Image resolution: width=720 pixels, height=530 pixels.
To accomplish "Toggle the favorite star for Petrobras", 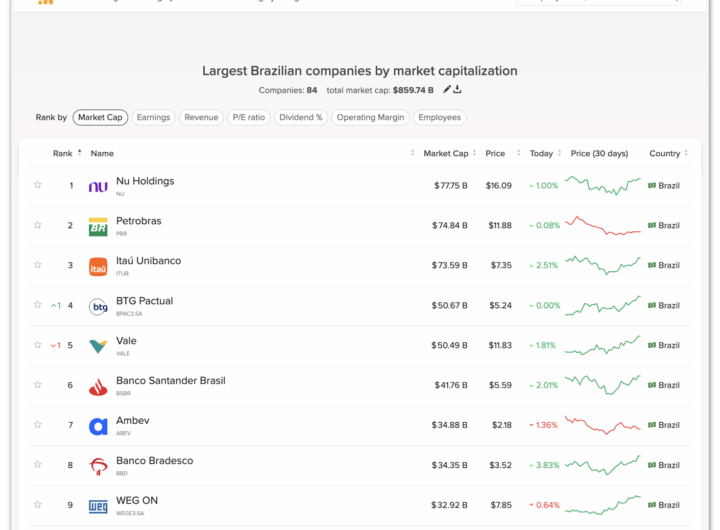I will tap(38, 225).
